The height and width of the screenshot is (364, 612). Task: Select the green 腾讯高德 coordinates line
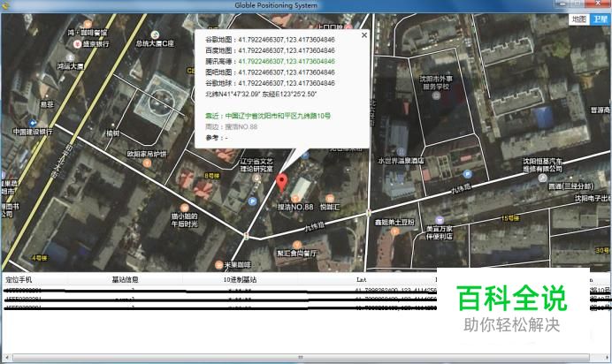270,61
